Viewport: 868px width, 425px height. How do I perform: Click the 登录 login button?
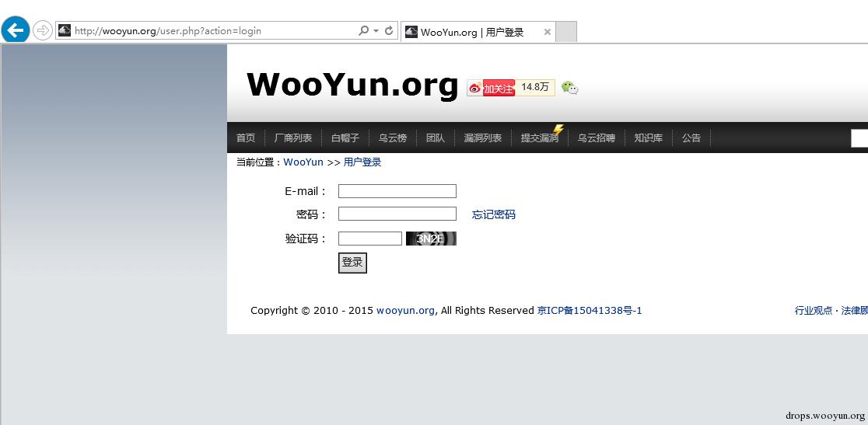coord(352,263)
